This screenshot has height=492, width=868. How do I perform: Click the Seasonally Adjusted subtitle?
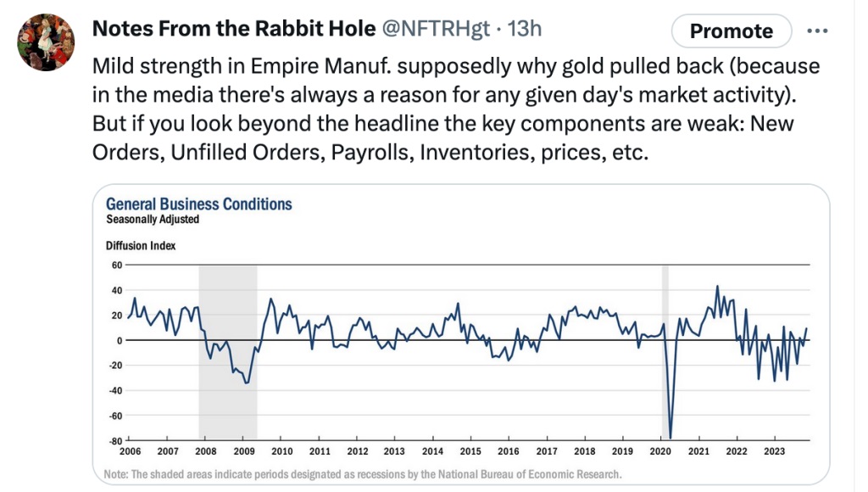tap(153, 219)
